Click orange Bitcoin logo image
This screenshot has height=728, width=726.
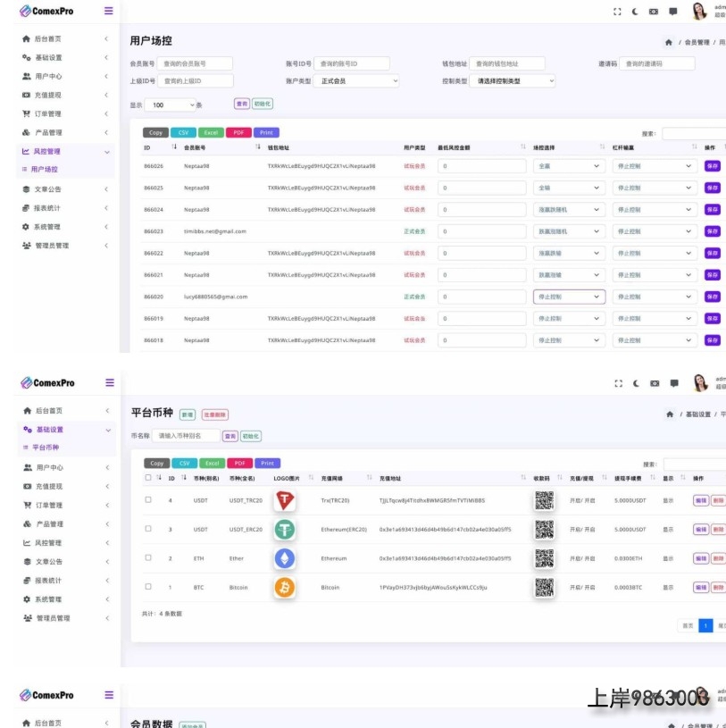coord(285,588)
